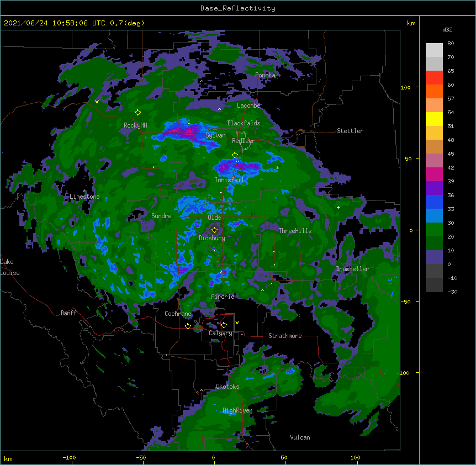Click the timestamp 2021/06/24 10:58:06 UTC
The height and width of the screenshot is (465, 476).
point(55,23)
